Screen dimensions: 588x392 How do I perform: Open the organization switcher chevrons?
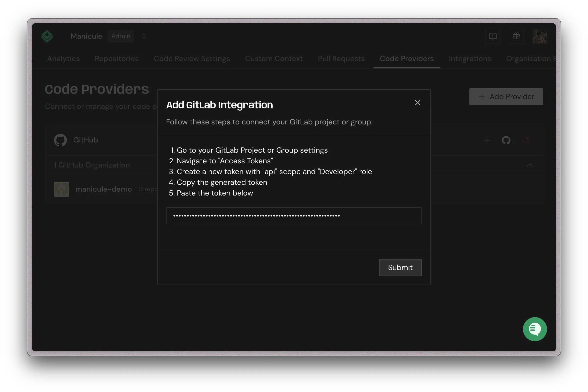coord(144,36)
